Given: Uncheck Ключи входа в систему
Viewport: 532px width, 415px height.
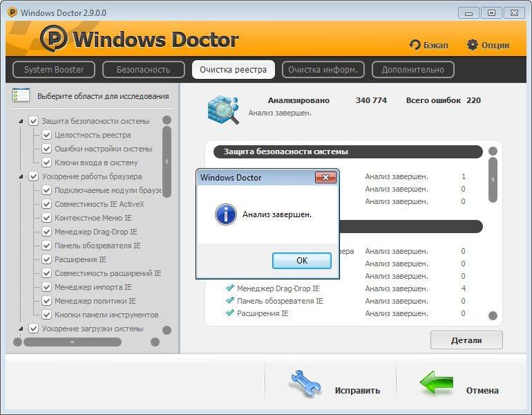Looking at the screenshot, I should [x=46, y=163].
